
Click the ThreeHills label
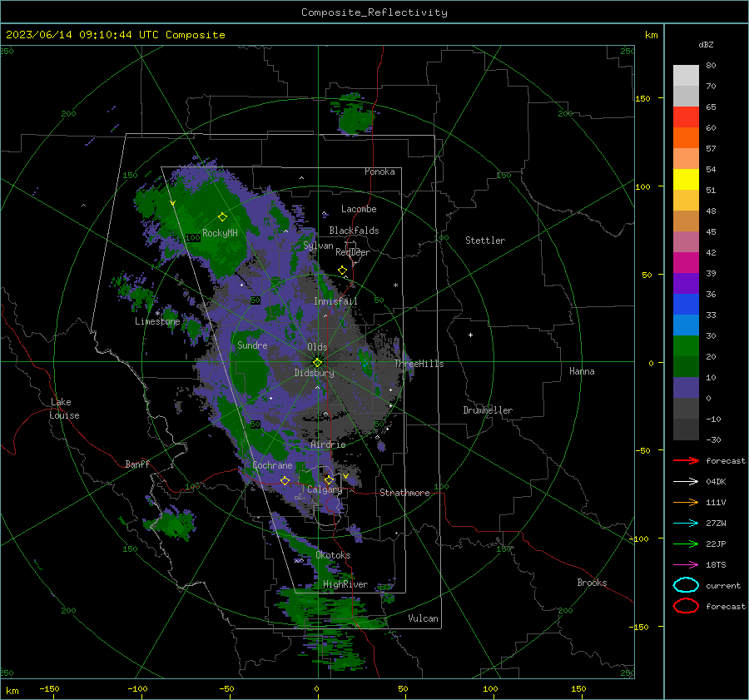click(419, 364)
